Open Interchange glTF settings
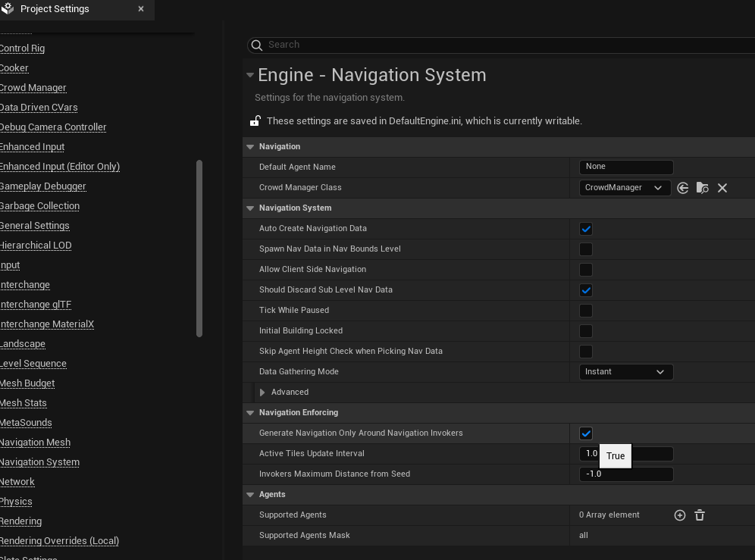Image resolution: width=755 pixels, height=560 pixels. point(36,305)
